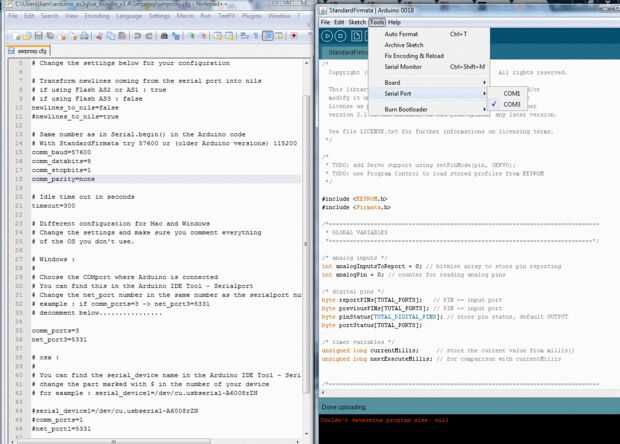Click the Redo arrow icon in Notepad++
The image size is (620, 444).
tap(149, 36)
